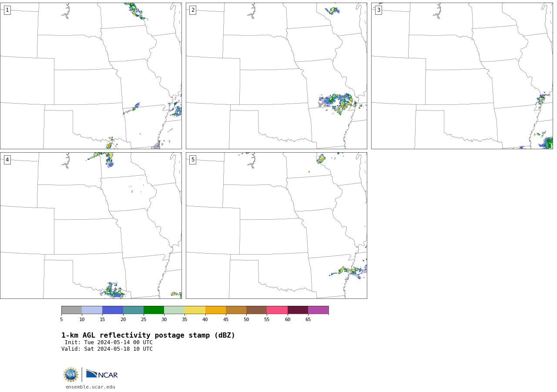Click the orange 40-45 dBZ swatch
557x392 pixels.
[215, 310]
